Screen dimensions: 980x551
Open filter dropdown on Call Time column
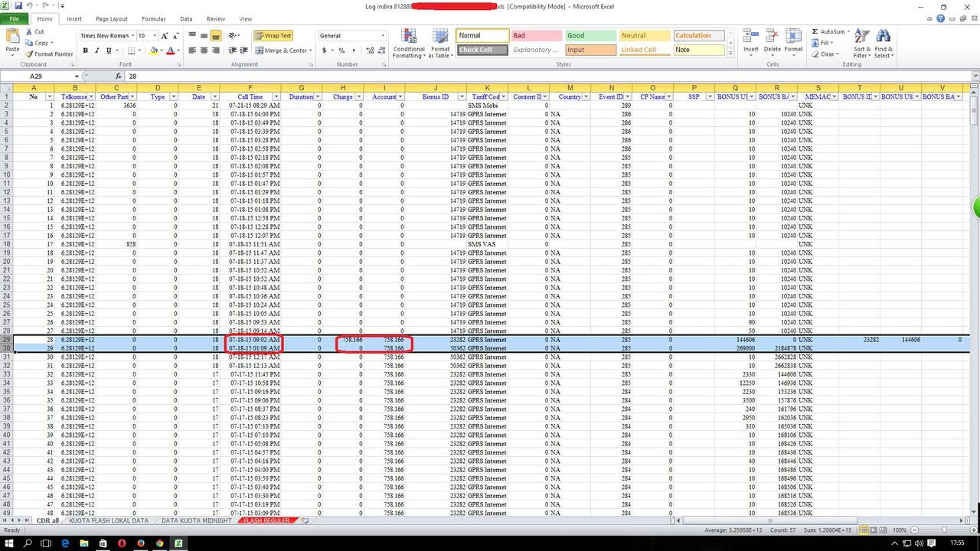[x=276, y=97]
